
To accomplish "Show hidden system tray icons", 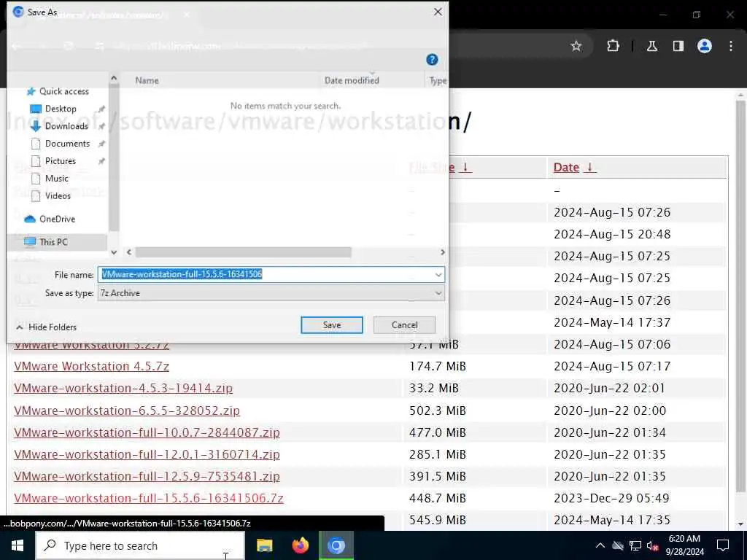I will pos(600,545).
